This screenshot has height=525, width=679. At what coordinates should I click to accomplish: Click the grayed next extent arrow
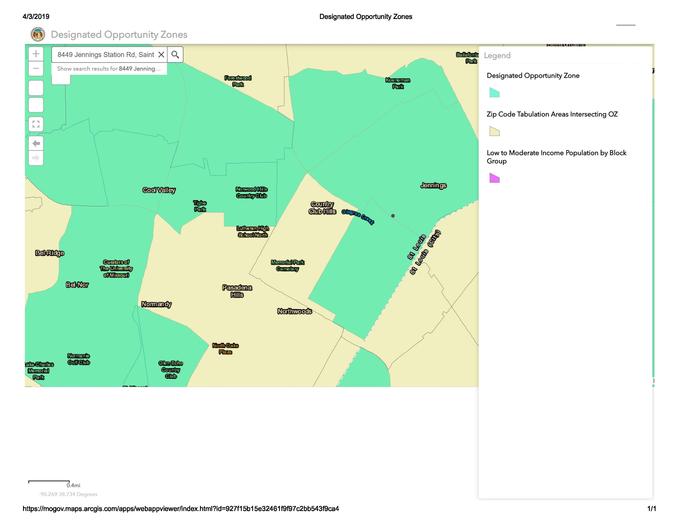[36, 157]
